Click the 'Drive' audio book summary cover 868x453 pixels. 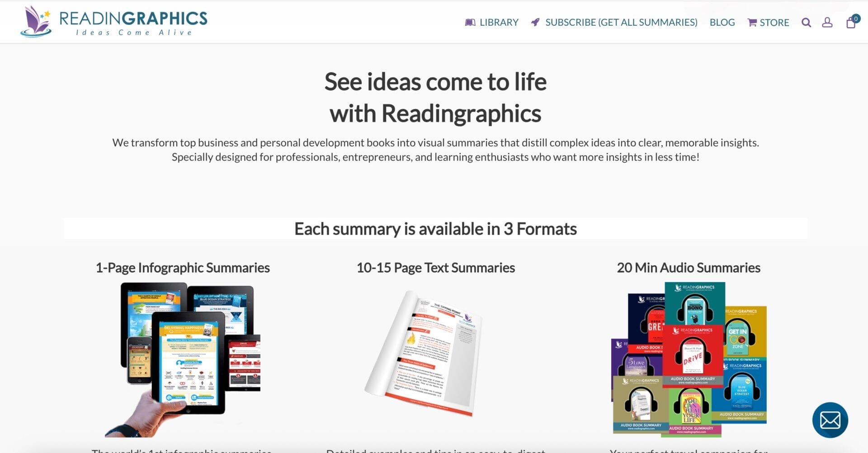(693, 355)
